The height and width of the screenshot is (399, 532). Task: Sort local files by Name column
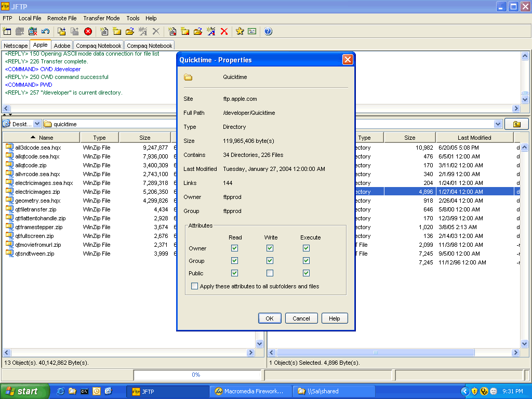click(x=42, y=137)
